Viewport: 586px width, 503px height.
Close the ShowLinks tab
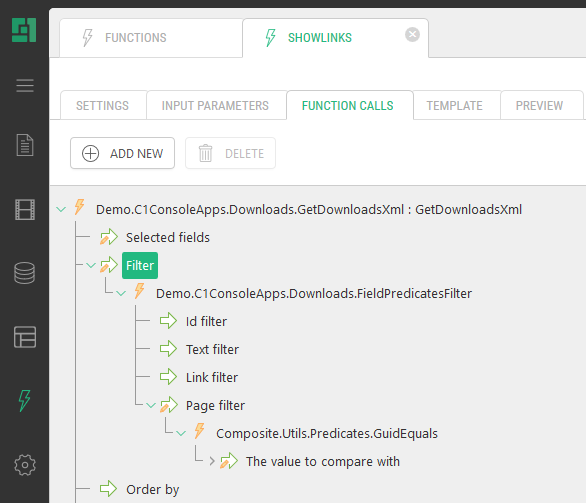pos(412,34)
